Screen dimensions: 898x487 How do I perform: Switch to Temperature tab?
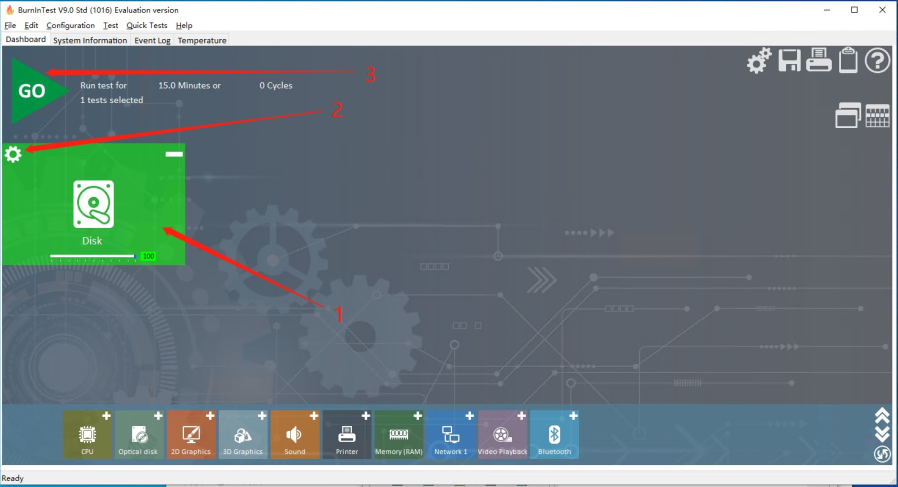202,40
